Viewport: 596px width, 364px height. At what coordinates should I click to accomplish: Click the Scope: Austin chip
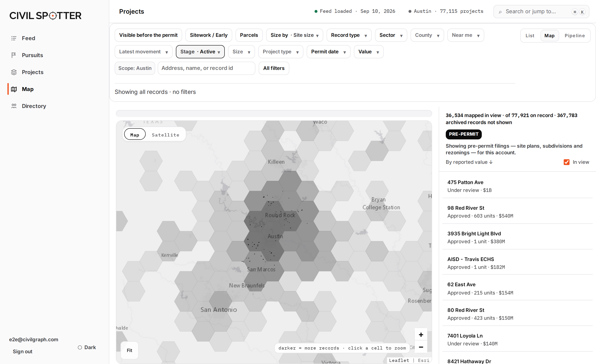pyautogui.click(x=135, y=68)
